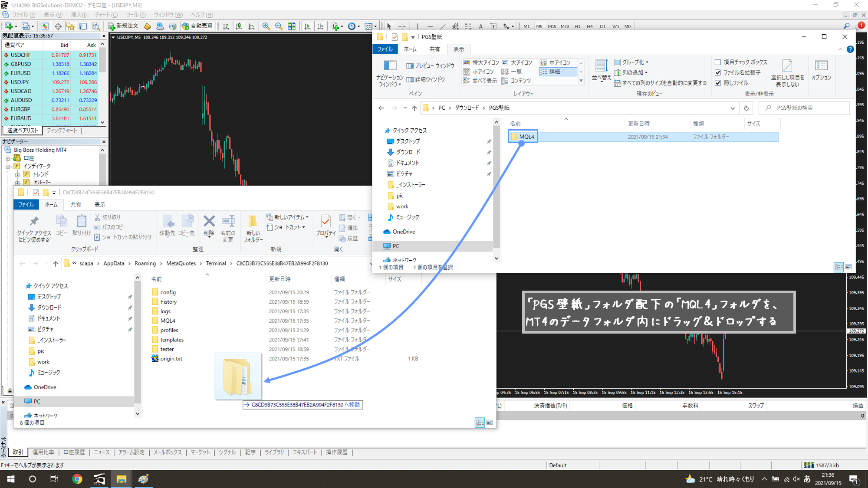Click the 新規注文 new order button
Screen dimensions: 868x488
pyautogui.click(x=123, y=26)
